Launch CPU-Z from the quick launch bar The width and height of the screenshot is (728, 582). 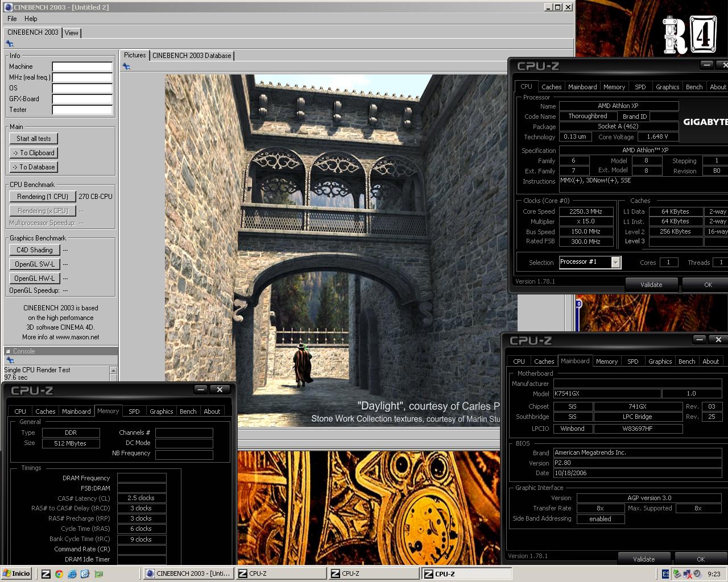(x=46, y=573)
